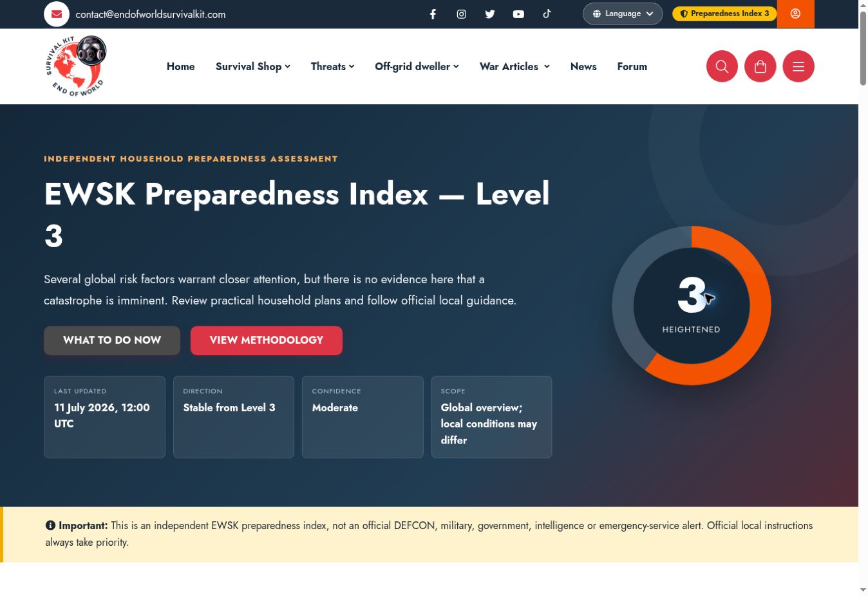Click the VIEW METHODOLOGY button
This screenshot has height=596, width=868.
(x=267, y=340)
